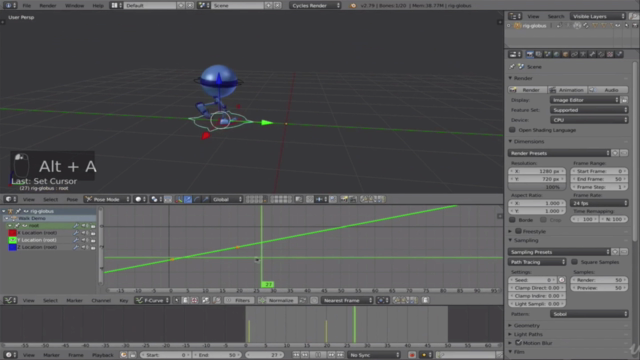Open the Window menu

tap(74, 5)
